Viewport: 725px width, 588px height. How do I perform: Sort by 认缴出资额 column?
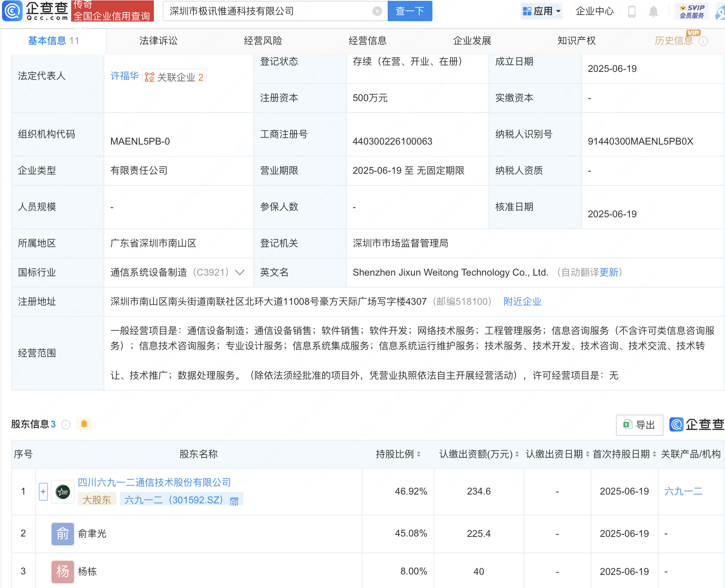click(517, 454)
